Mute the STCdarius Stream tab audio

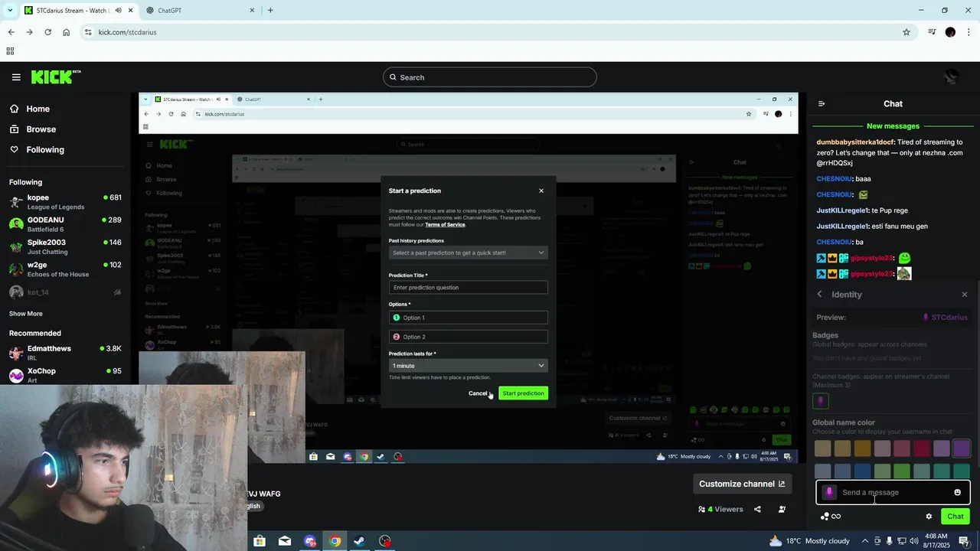click(118, 11)
